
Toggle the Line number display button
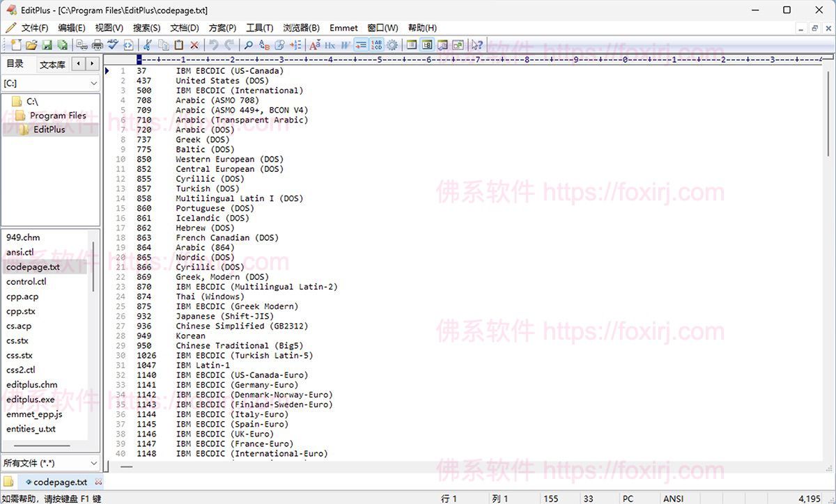(377, 45)
